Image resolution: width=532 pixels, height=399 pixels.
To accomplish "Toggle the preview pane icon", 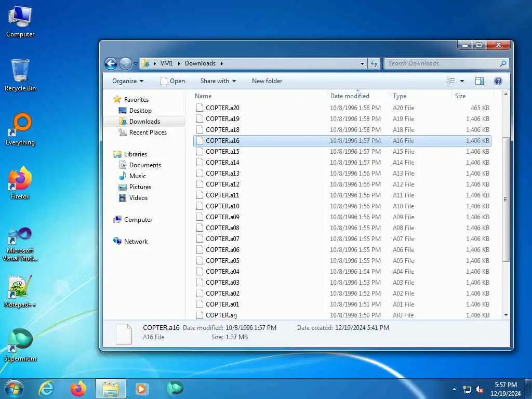I will (480, 81).
